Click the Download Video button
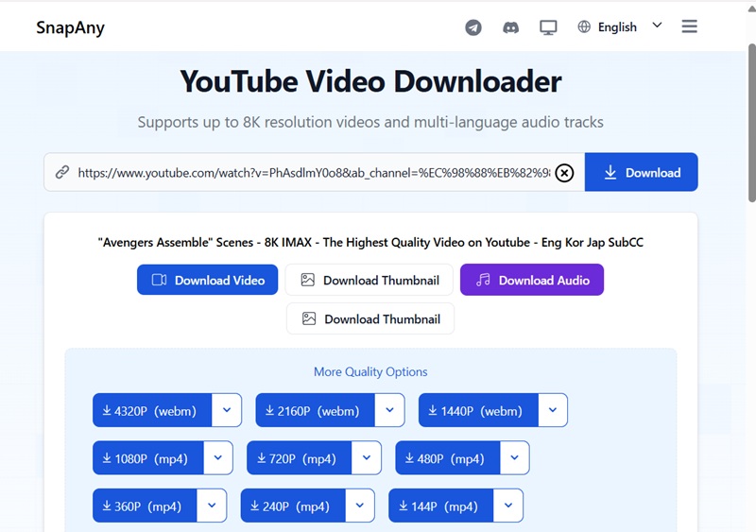The width and height of the screenshot is (756, 532). (x=208, y=280)
